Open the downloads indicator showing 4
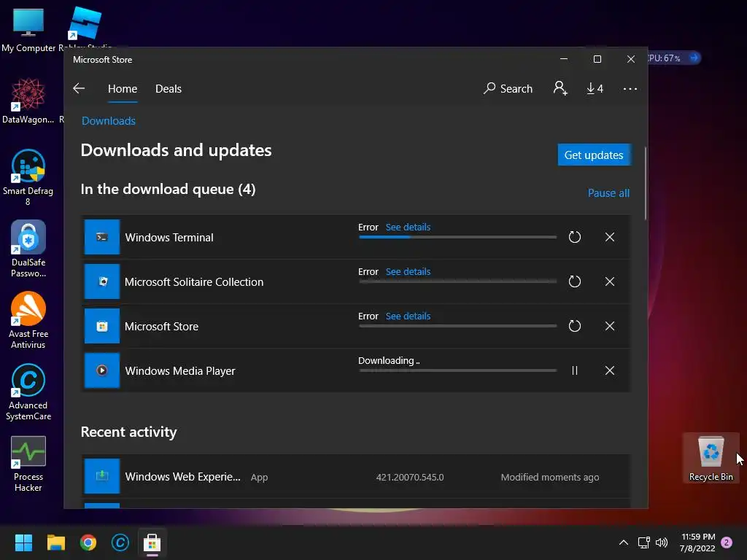Viewport: 747px width, 560px height. (595, 88)
